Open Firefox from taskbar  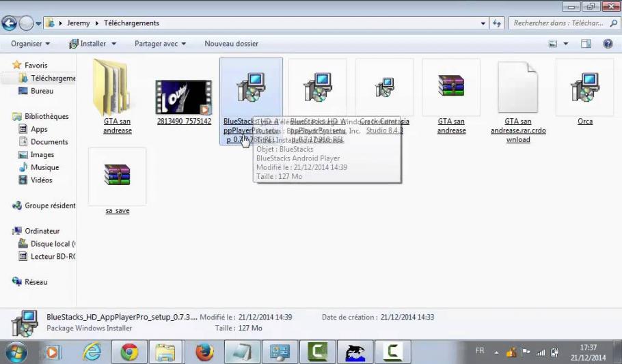point(204,352)
